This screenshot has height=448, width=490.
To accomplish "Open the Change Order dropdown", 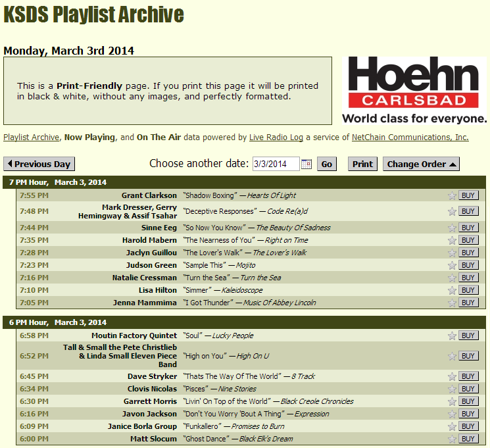I will [421, 164].
